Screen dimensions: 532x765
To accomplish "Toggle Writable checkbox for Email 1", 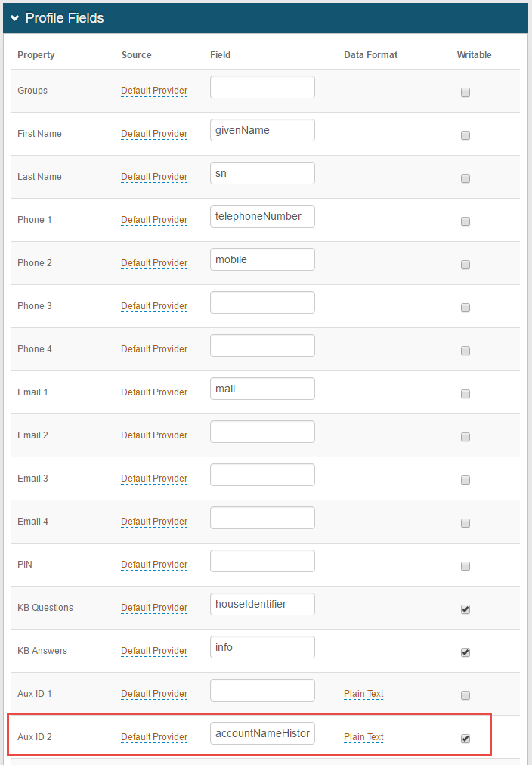I will 466,394.
